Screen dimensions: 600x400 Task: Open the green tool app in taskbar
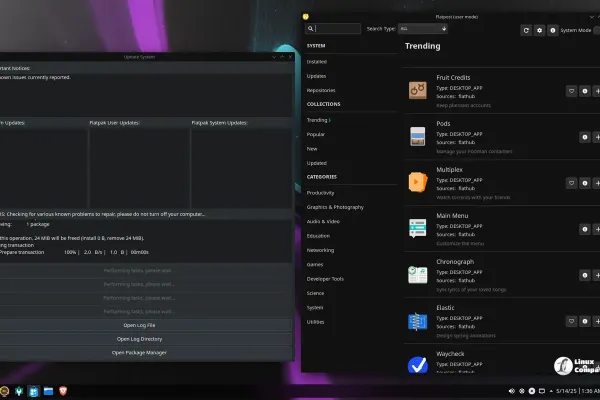click(x=19, y=391)
